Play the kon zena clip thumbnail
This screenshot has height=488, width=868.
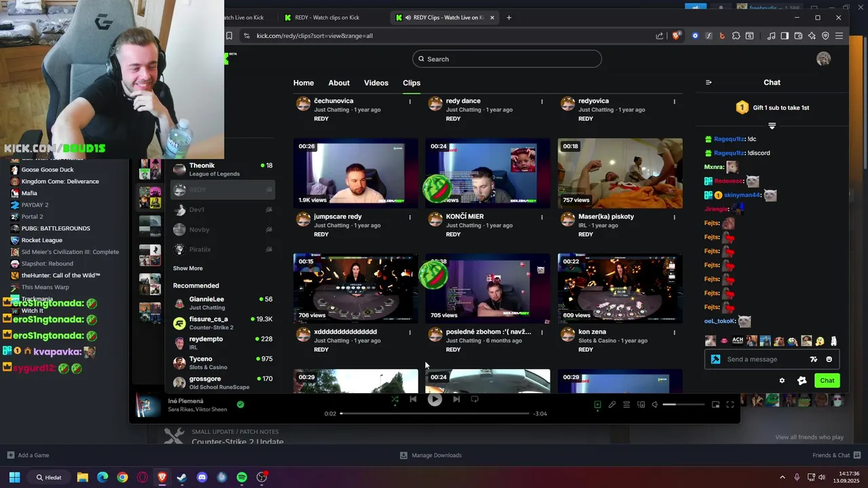tap(620, 288)
